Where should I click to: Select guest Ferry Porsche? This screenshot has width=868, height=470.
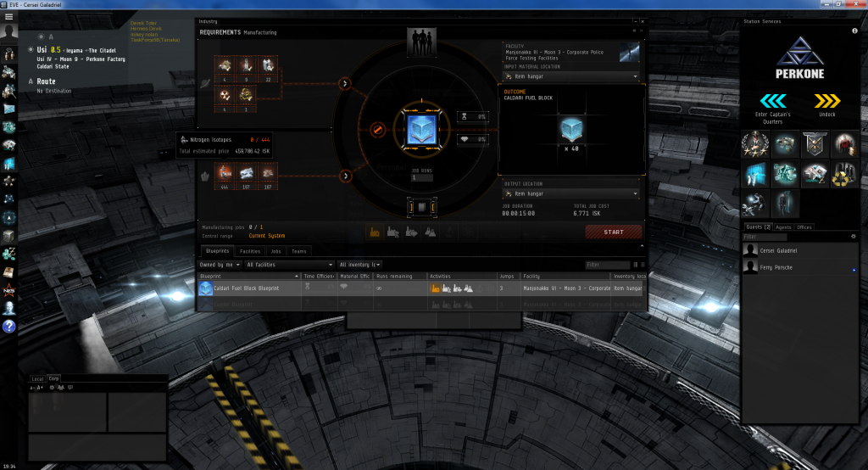(x=800, y=267)
